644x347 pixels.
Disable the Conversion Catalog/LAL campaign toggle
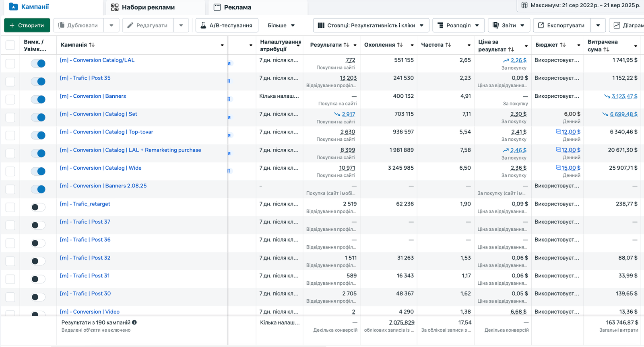pyautogui.click(x=38, y=64)
